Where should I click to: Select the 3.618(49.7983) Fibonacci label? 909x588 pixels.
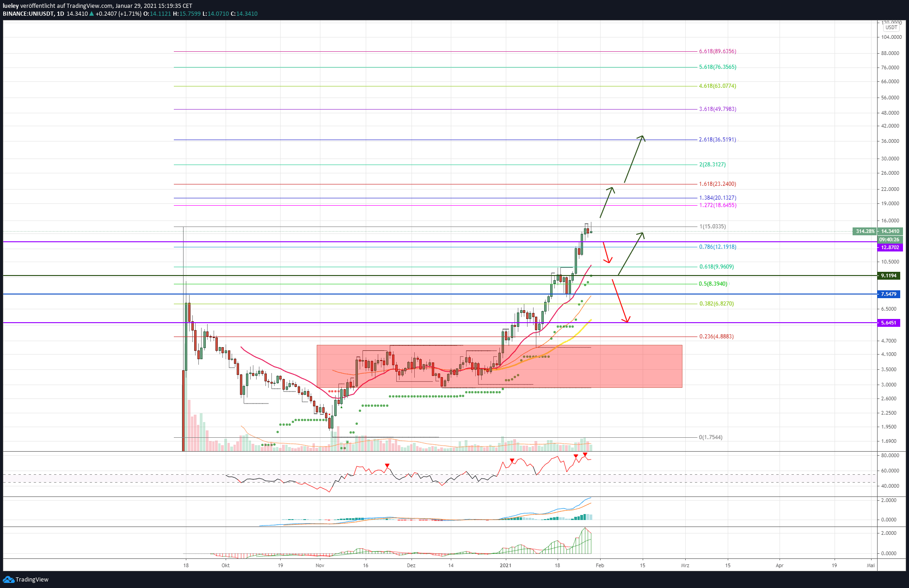(718, 109)
